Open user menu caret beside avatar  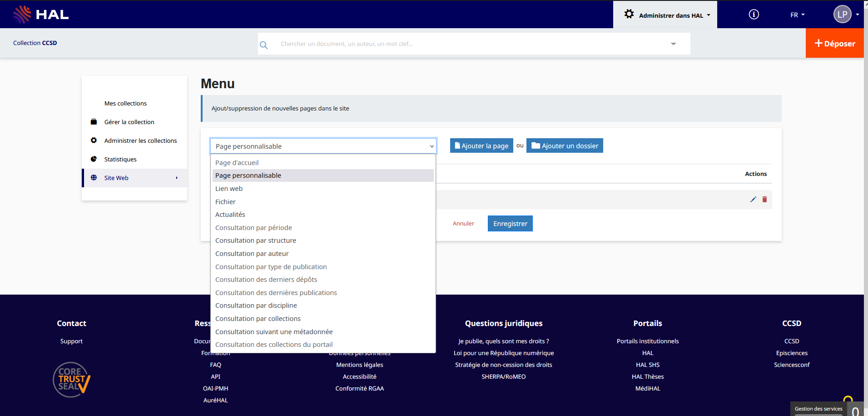click(858, 15)
